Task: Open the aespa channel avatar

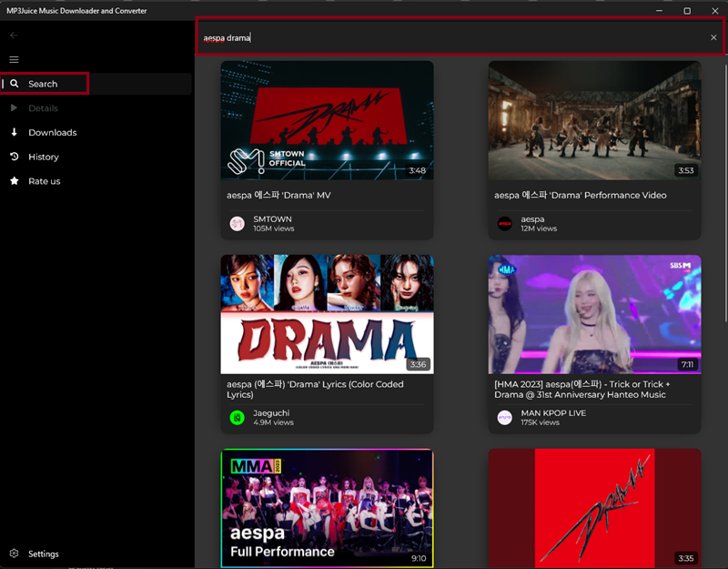Action: pos(505,223)
